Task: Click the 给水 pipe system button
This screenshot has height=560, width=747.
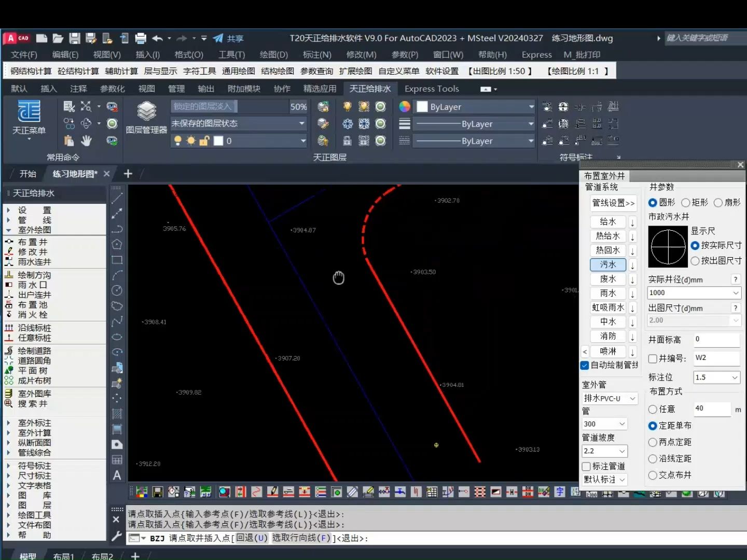Action: click(608, 222)
